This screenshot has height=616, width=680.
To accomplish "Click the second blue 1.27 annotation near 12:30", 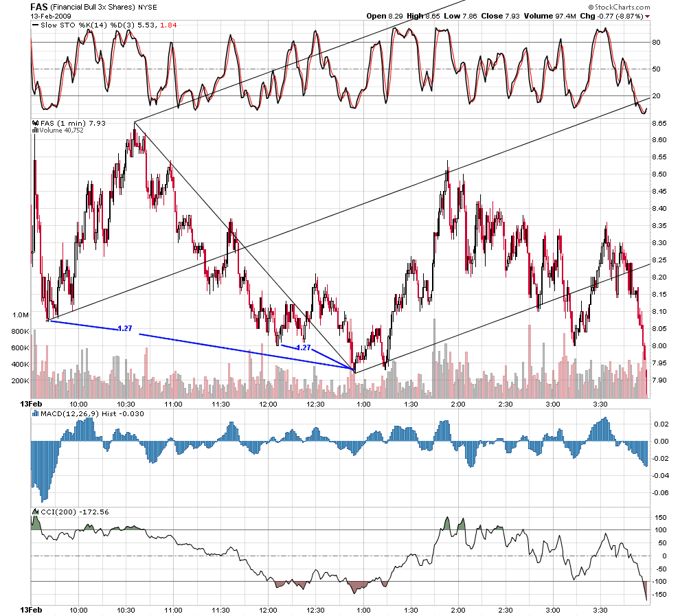I will pyautogui.click(x=304, y=347).
